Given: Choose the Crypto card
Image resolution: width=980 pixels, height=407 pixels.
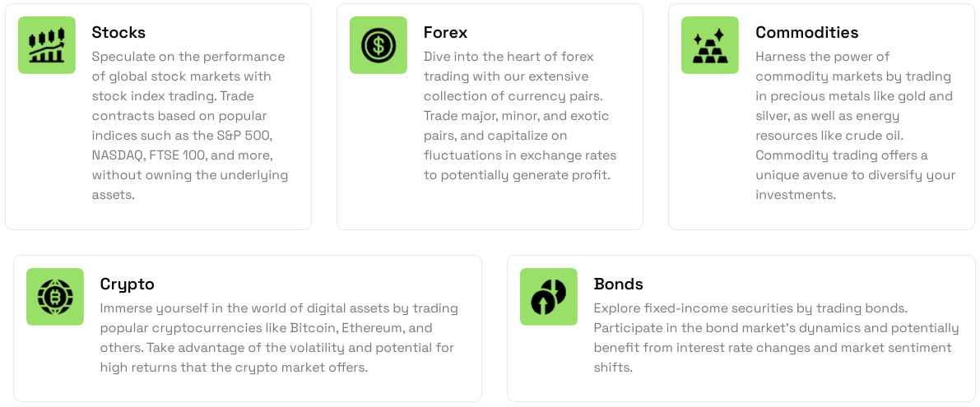Looking at the screenshot, I should click(x=248, y=328).
